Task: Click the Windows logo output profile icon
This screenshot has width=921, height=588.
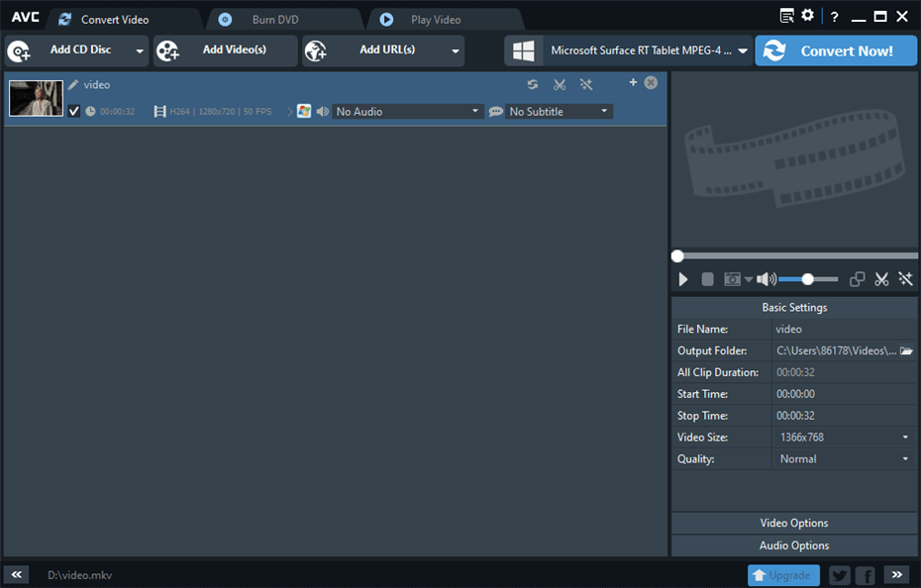Action: pyautogui.click(x=523, y=50)
